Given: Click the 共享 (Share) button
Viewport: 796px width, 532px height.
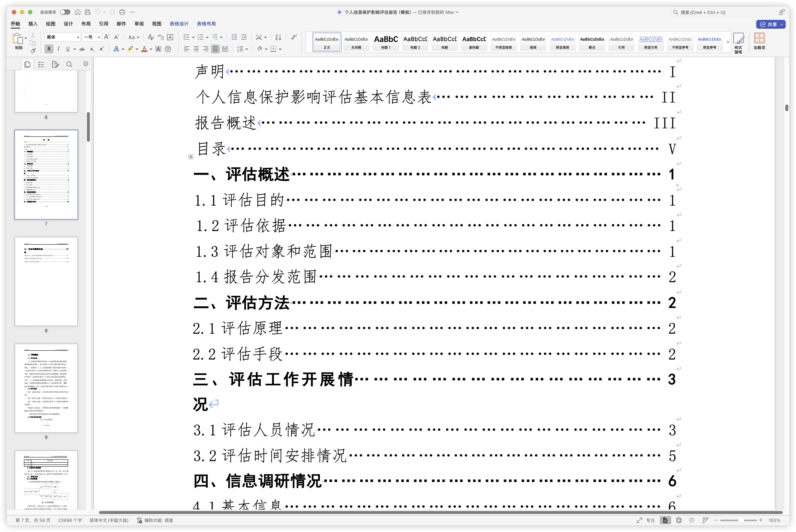Looking at the screenshot, I should coord(771,24).
